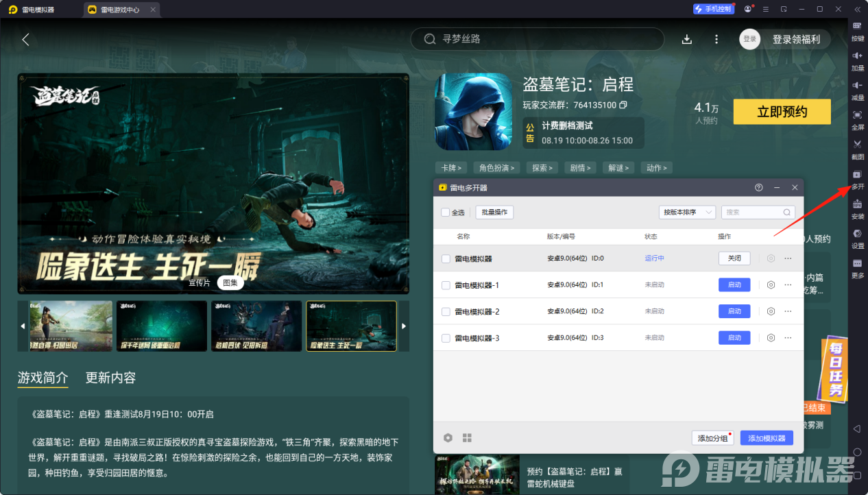The image size is (868, 495).
Task: Check the box for 雷电模拟器-1
Action: [446, 285]
